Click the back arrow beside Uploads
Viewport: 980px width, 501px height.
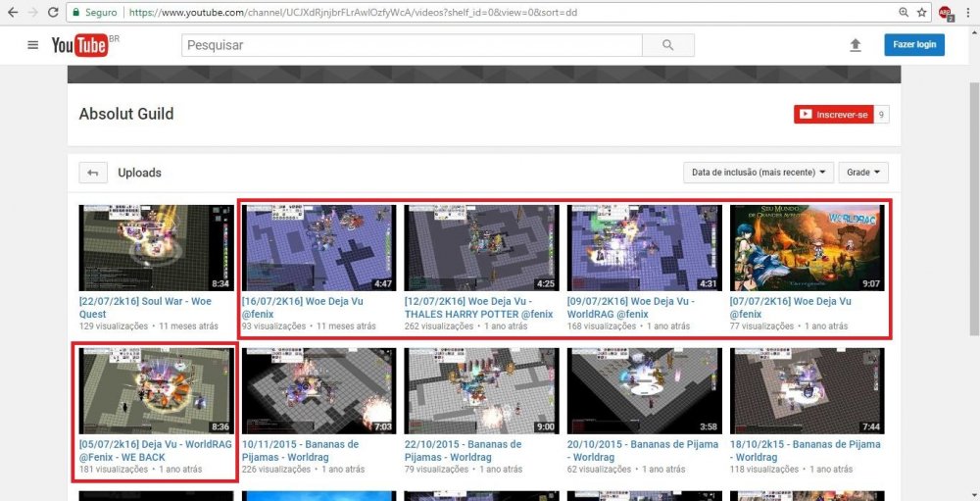(x=93, y=173)
